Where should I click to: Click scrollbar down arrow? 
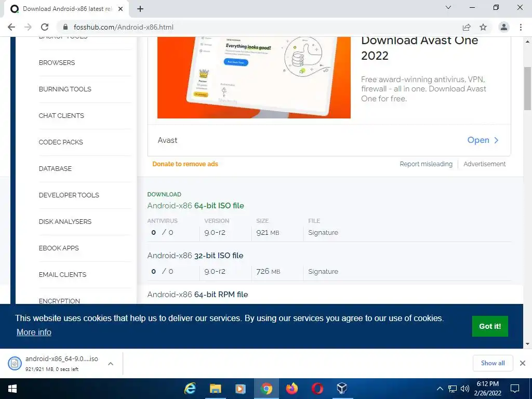[527, 344]
